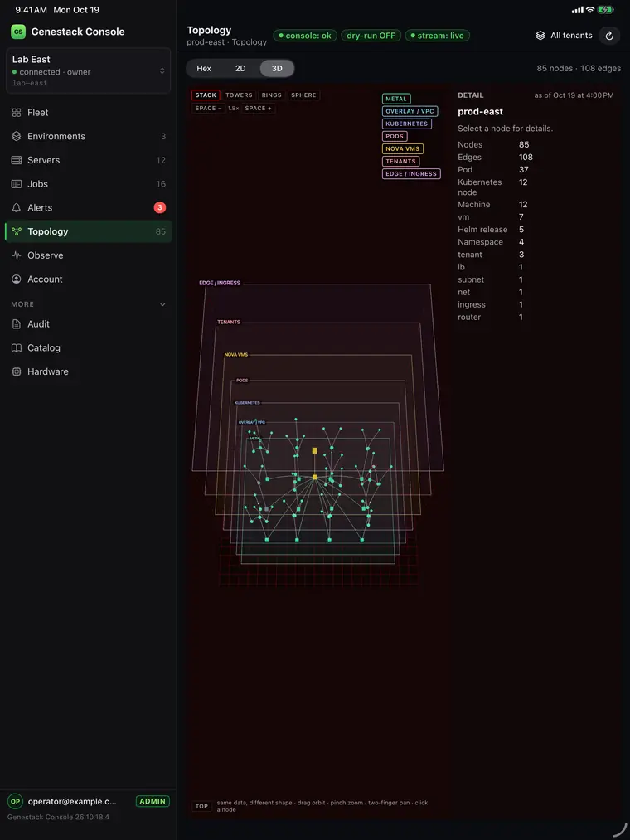Screen dimensions: 630x840
Task: Click the Audit document icon
Action: (x=17, y=324)
